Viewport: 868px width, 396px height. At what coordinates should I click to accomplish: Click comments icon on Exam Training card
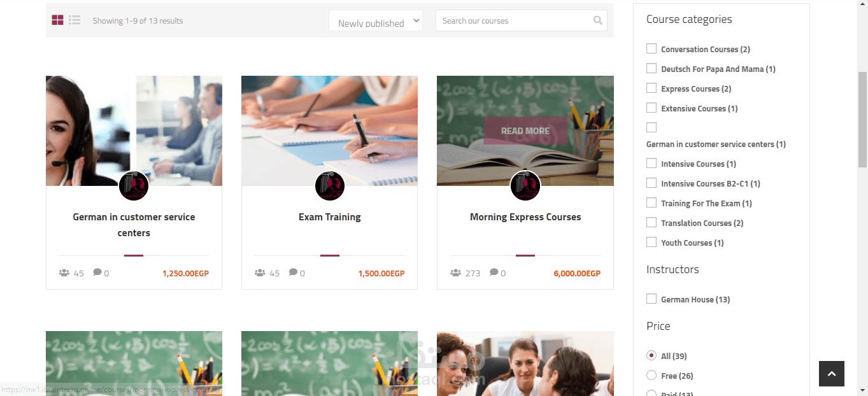point(293,272)
